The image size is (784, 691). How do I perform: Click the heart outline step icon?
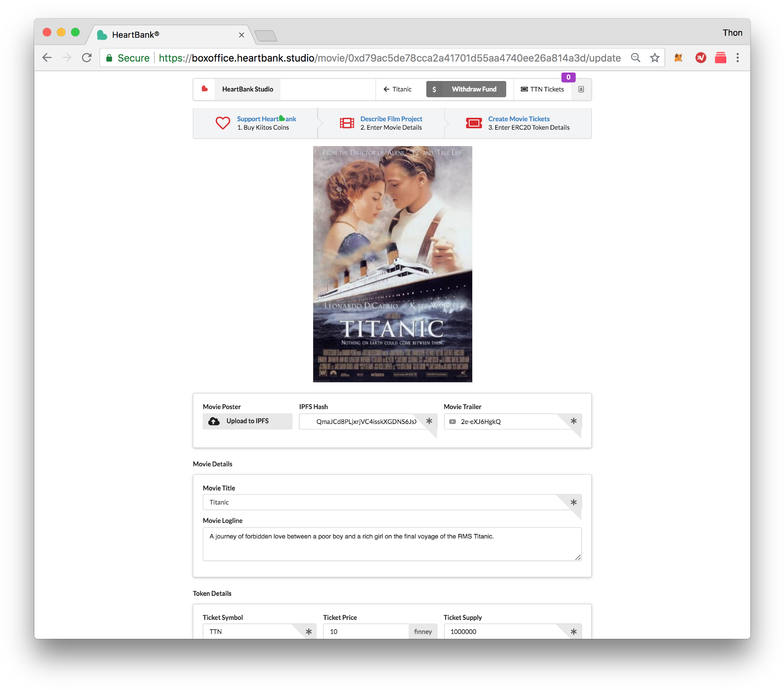coord(223,123)
